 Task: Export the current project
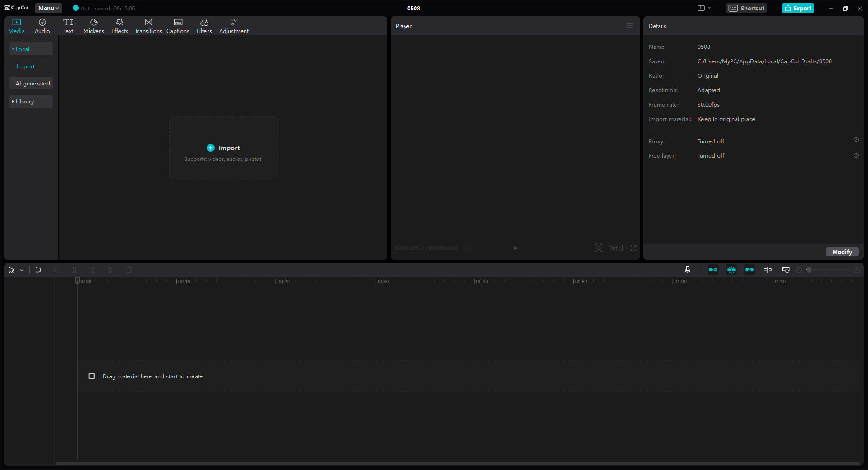coord(797,8)
